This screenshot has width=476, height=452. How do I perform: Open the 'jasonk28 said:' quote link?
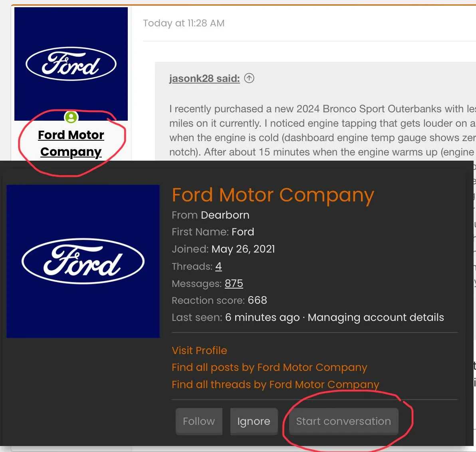[204, 78]
